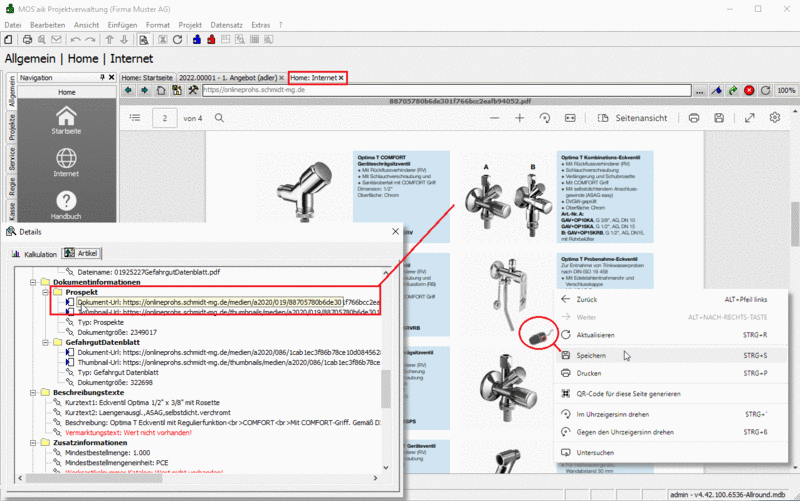The image size is (800, 501).
Task: Choose Drucken in context menu
Action: coord(670,373)
